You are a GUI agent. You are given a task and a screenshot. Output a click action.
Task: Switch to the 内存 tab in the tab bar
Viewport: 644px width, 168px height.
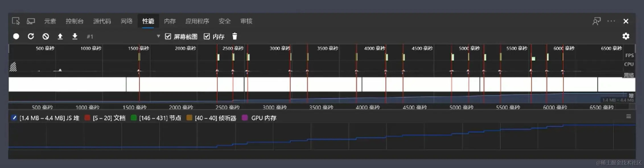(x=170, y=21)
